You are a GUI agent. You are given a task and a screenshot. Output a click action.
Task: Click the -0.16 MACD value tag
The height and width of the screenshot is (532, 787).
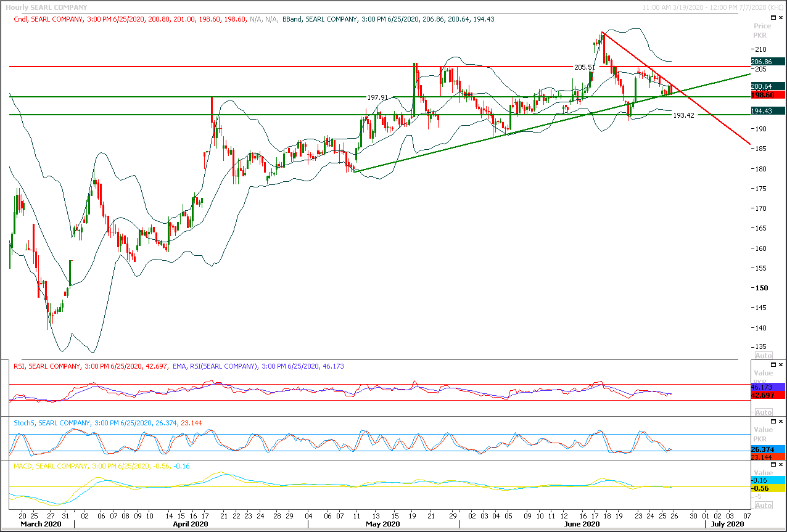(x=767, y=480)
